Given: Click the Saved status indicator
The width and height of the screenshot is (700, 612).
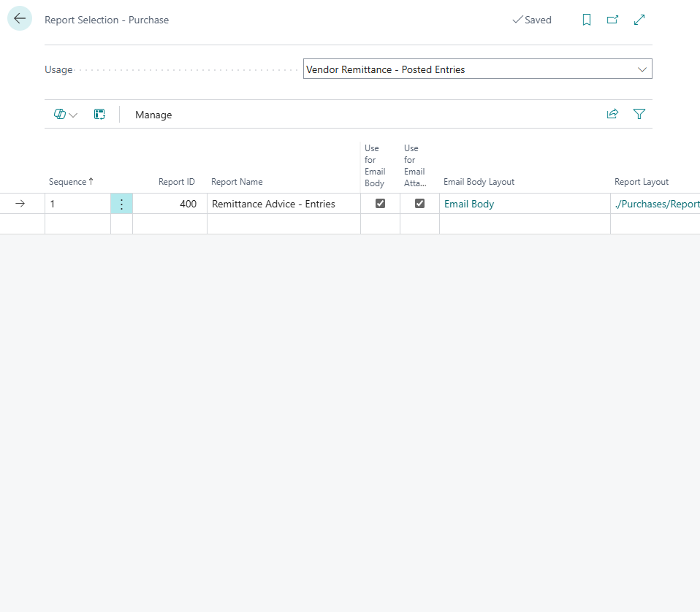Looking at the screenshot, I should [x=532, y=20].
